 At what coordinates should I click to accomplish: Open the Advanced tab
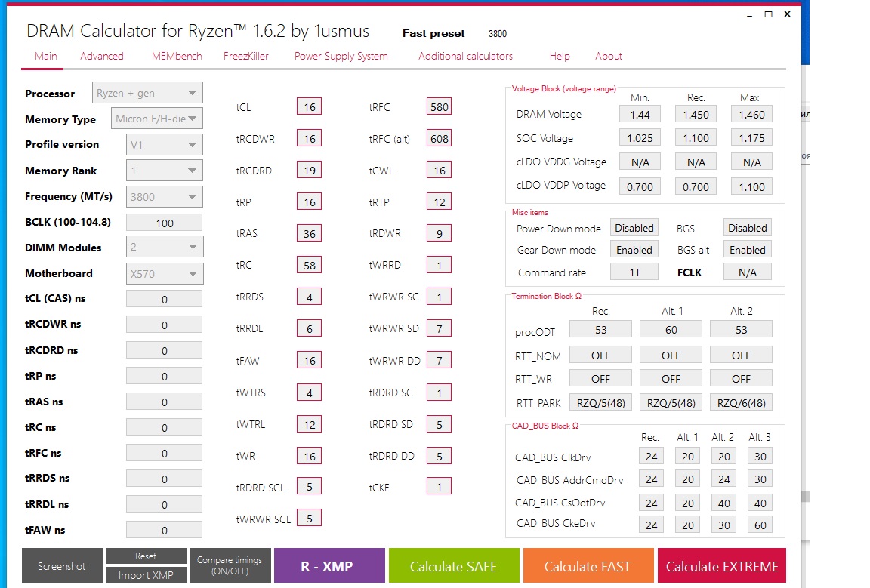[101, 56]
